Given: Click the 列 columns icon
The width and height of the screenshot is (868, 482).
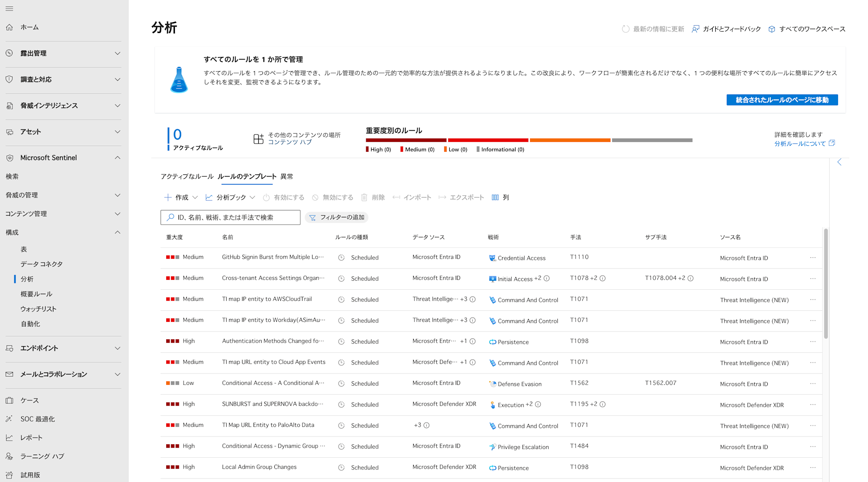Looking at the screenshot, I should pos(495,197).
